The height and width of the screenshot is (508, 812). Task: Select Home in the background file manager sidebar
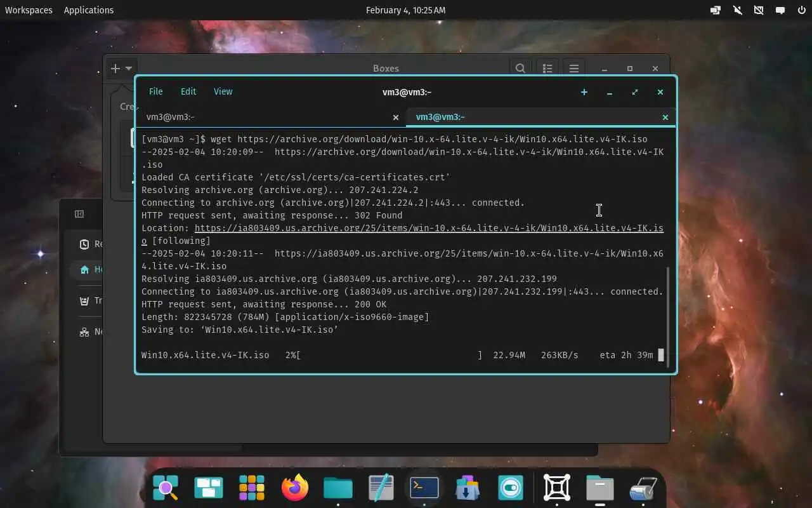click(92, 269)
